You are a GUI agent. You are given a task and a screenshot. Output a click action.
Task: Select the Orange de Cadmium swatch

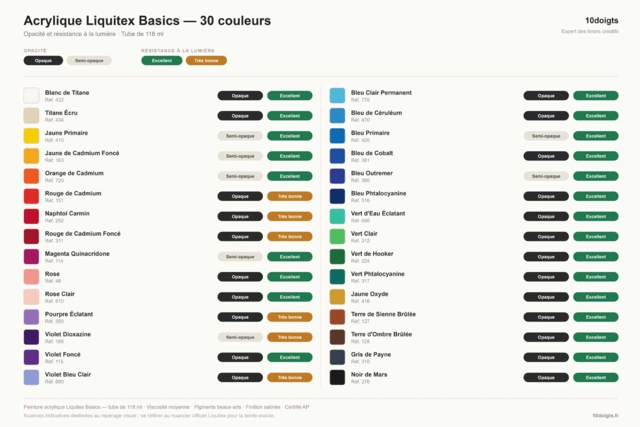pyautogui.click(x=31, y=176)
